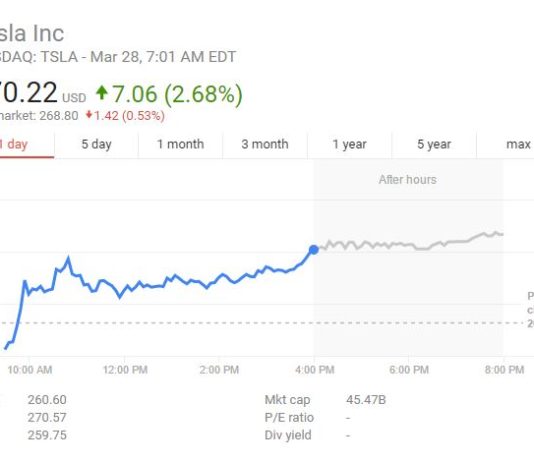The height and width of the screenshot is (462, 534).
Task: Select the 1 day tab
Action: point(27,145)
